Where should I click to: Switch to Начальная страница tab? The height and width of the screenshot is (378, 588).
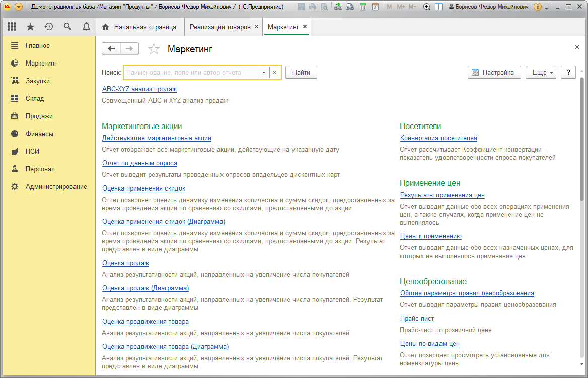pos(139,27)
